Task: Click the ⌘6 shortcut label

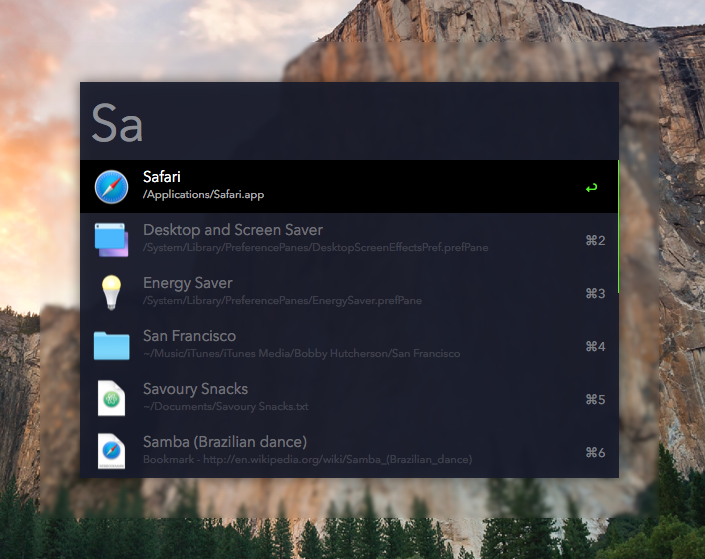Action: tap(595, 452)
